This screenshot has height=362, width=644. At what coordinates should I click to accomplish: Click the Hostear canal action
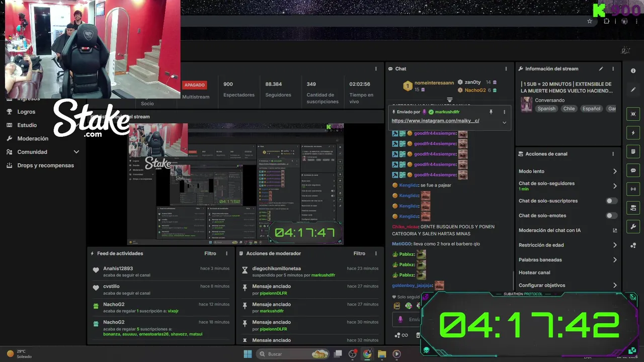tap(534, 273)
